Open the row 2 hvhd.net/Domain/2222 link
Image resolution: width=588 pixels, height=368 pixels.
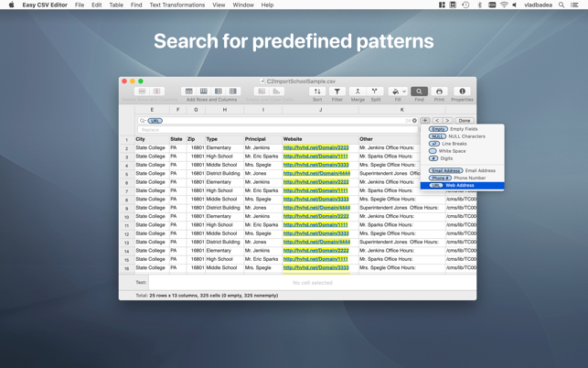pyautogui.click(x=315, y=147)
